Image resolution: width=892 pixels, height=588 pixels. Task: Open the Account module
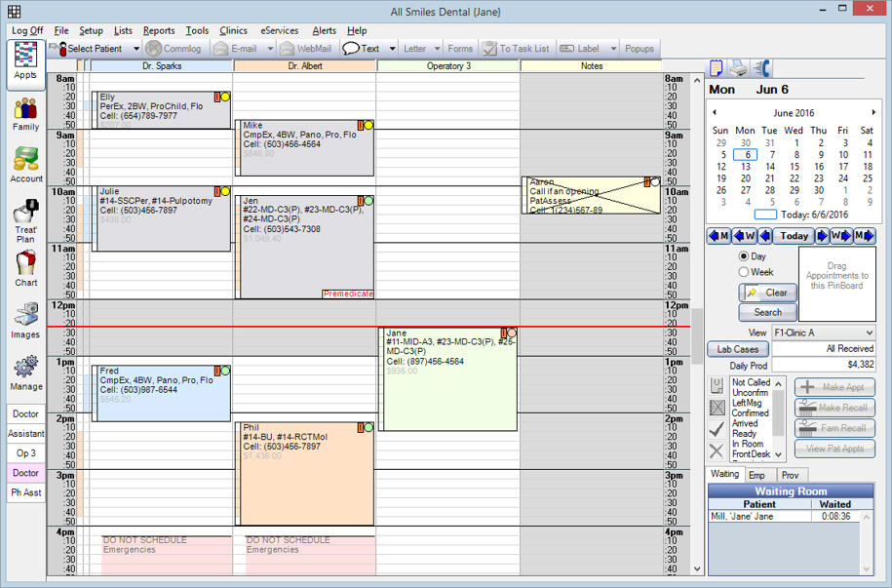coord(25,165)
